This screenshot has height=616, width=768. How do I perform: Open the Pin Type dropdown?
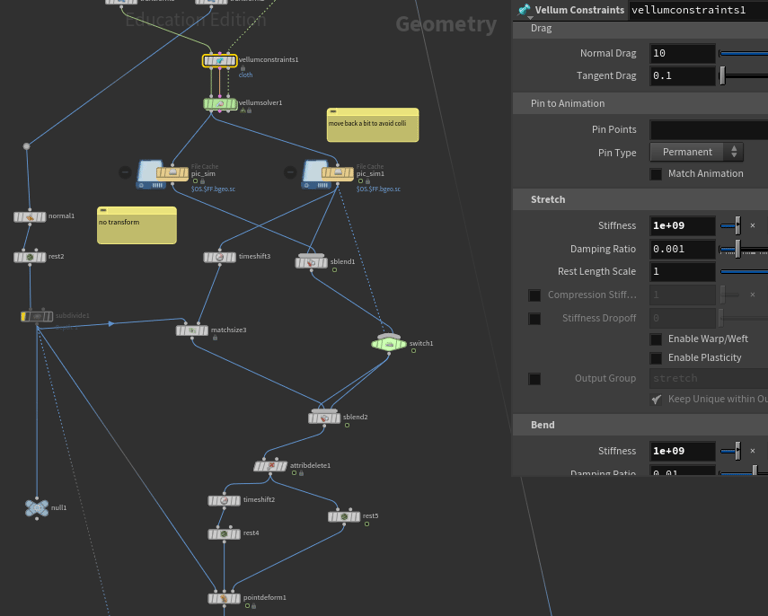tap(696, 152)
